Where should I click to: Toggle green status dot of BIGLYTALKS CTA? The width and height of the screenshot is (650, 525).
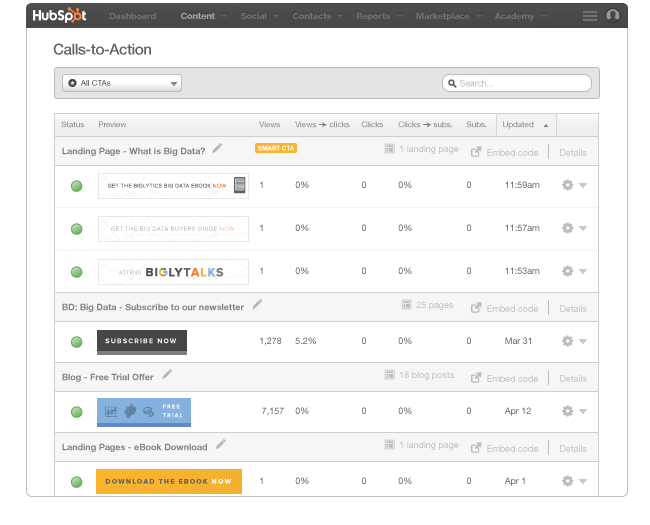pyautogui.click(x=77, y=272)
